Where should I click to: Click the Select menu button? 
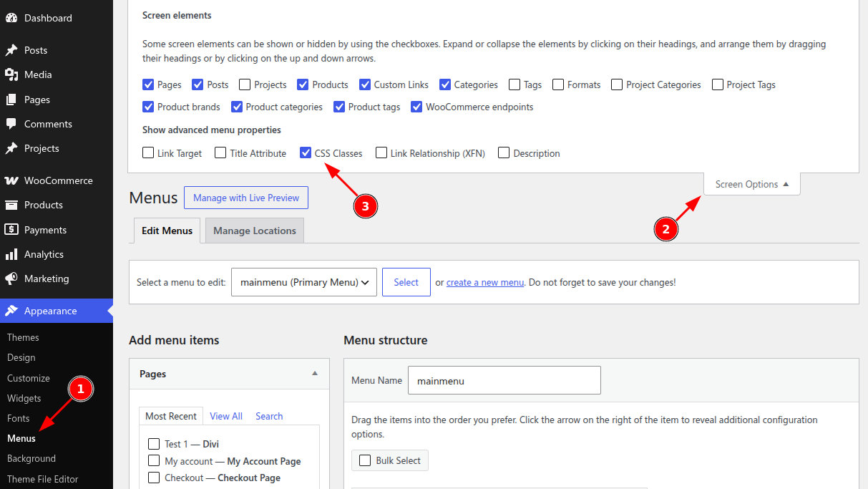click(x=406, y=282)
